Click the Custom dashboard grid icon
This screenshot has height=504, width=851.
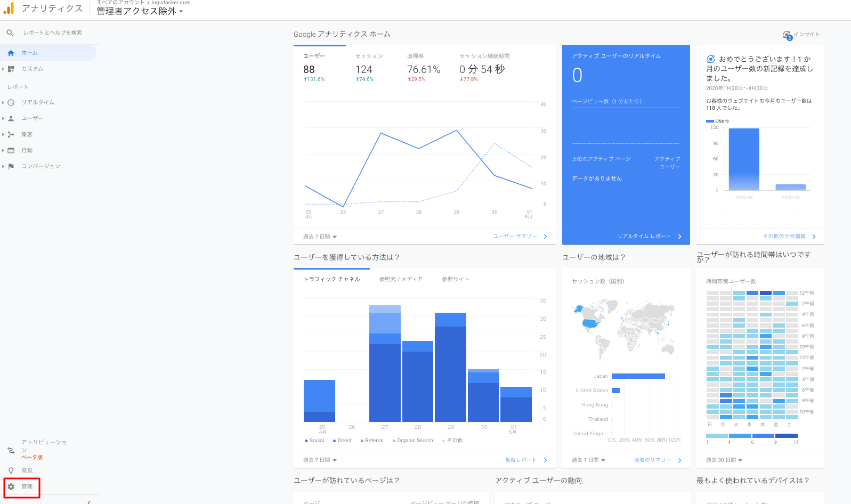pyautogui.click(x=11, y=69)
